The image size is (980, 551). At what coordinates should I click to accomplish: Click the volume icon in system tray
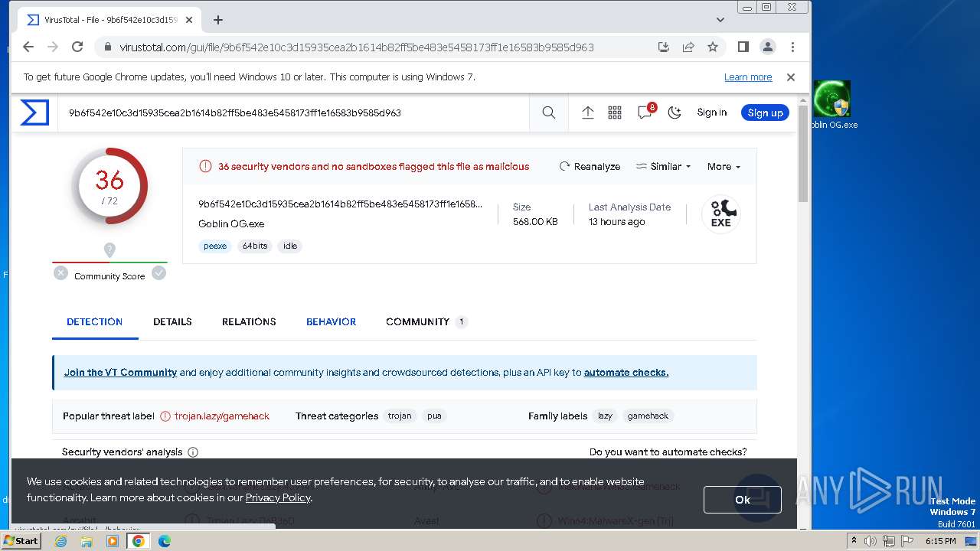[x=871, y=541]
